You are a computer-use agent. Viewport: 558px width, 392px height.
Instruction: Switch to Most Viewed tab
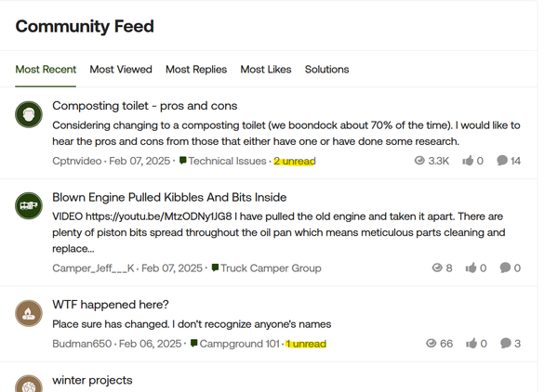[121, 70]
